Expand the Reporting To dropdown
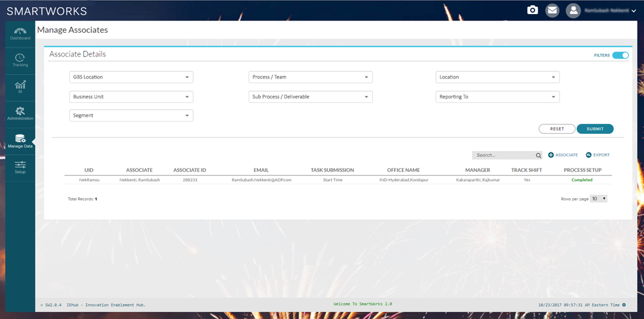644x319 pixels. pyautogui.click(x=497, y=96)
